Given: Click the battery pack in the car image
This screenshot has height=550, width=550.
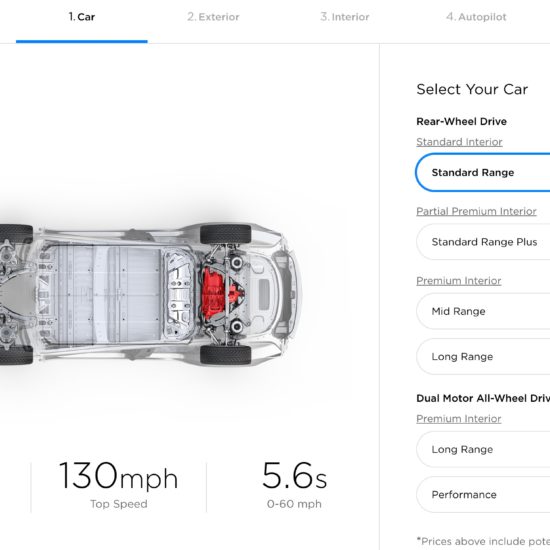Looking at the screenshot, I should (x=103, y=295).
